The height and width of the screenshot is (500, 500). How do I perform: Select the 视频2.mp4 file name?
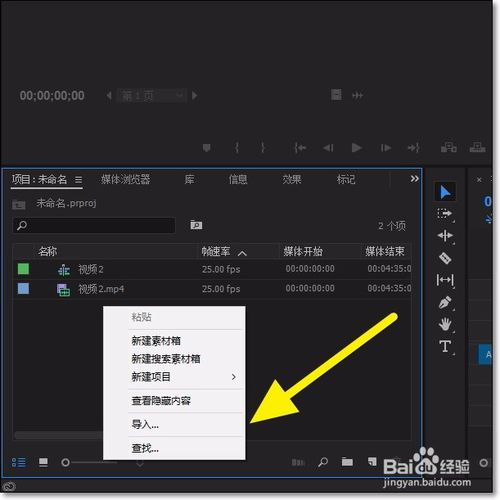pyautogui.click(x=101, y=289)
